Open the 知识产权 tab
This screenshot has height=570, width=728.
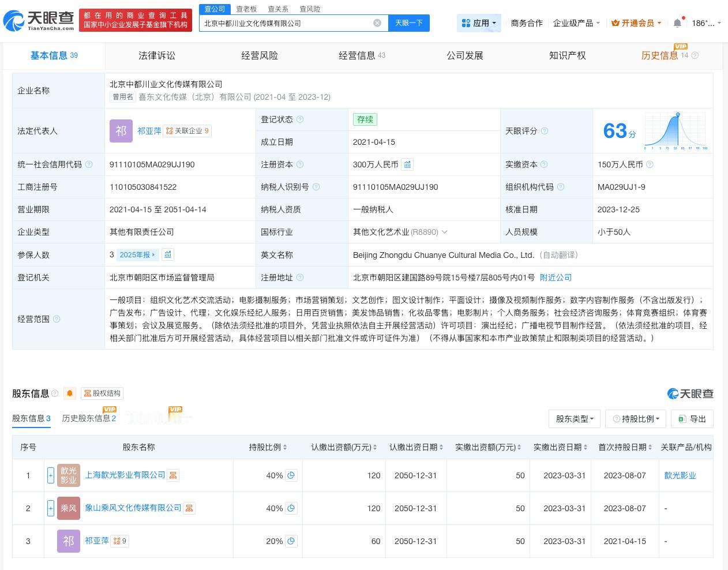tap(568, 55)
